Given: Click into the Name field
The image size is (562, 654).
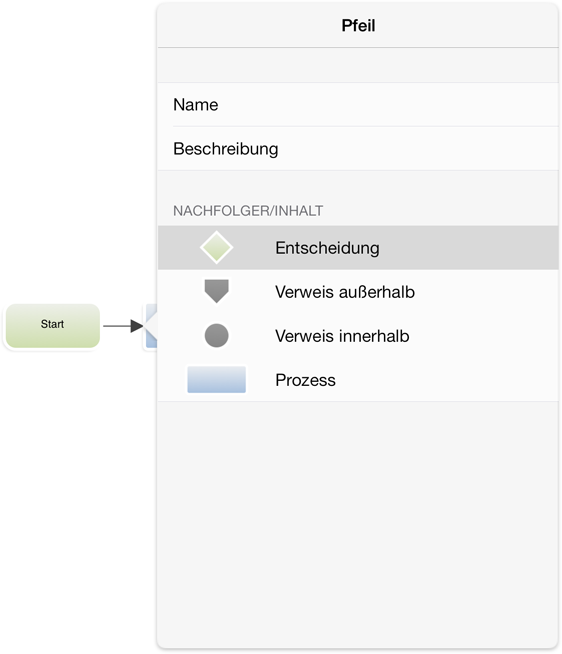Looking at the screenshot, I should pos(358,104).
